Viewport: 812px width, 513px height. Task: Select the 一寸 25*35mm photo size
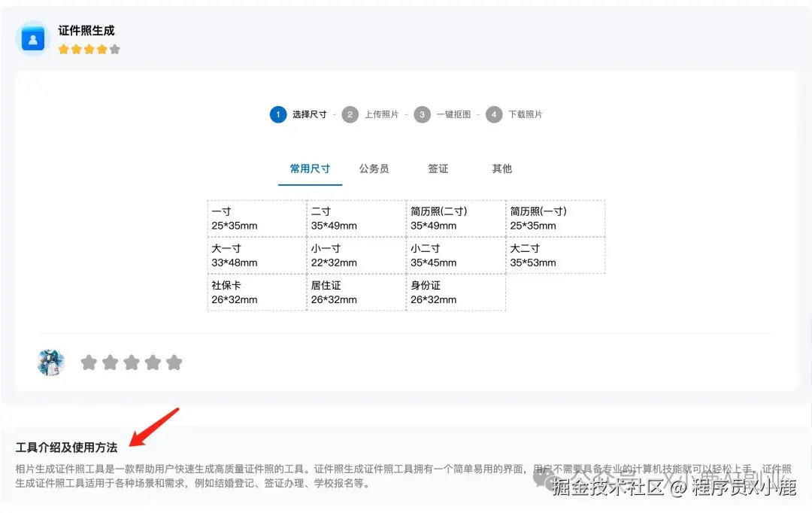256,218
